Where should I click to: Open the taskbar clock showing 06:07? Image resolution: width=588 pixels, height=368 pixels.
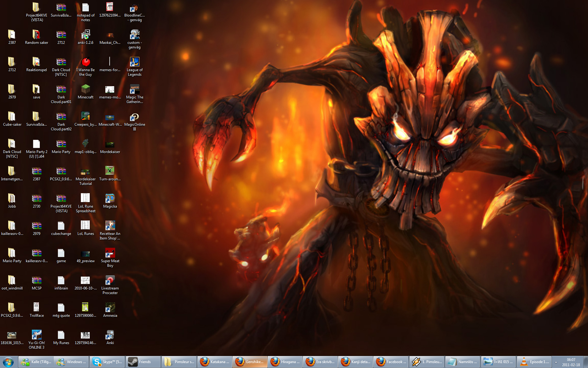click(x=571, y=362)
